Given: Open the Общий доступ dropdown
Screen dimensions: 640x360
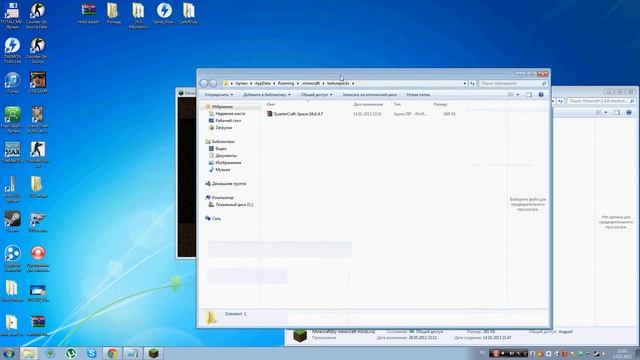Looking at the screenshot, I should click(x=316, y=95).
